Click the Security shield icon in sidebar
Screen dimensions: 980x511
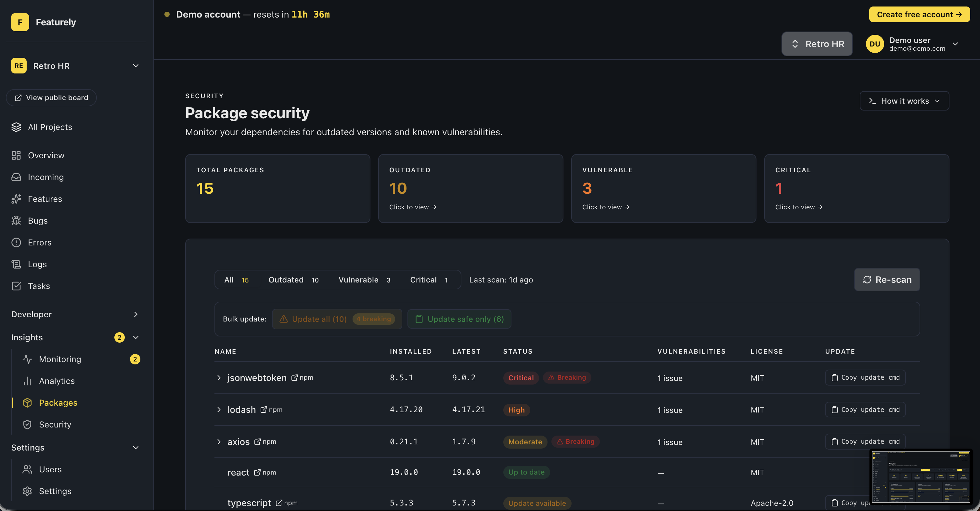click(x=27, y=424)
